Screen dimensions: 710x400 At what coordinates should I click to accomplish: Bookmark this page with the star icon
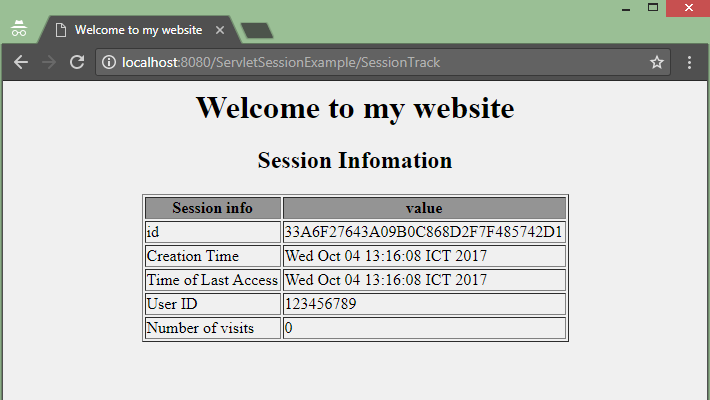click(657, 63)
